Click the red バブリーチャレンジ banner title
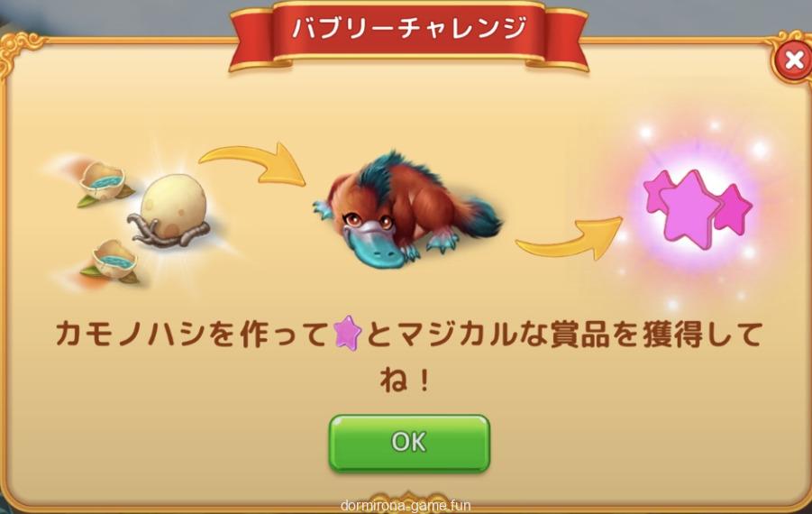The width and height of the screenshot is (812, 514). pyautogui.click(x=409, y=27)
